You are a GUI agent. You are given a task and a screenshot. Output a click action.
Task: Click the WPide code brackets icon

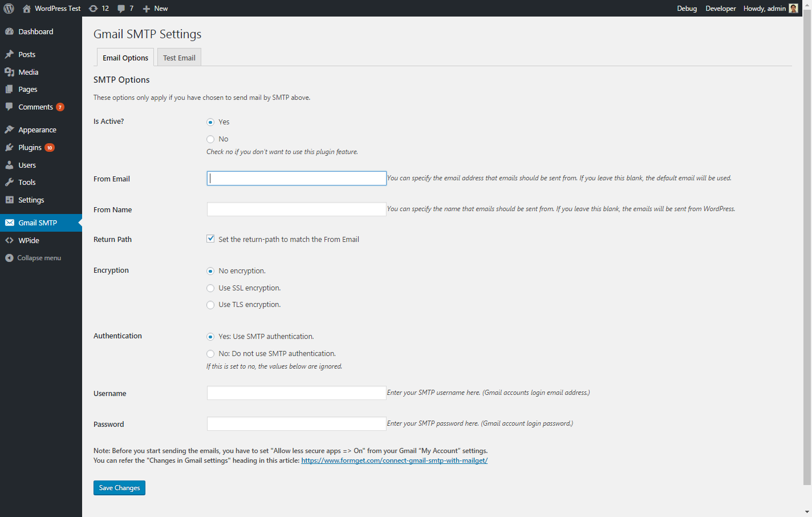pos(9,241)
